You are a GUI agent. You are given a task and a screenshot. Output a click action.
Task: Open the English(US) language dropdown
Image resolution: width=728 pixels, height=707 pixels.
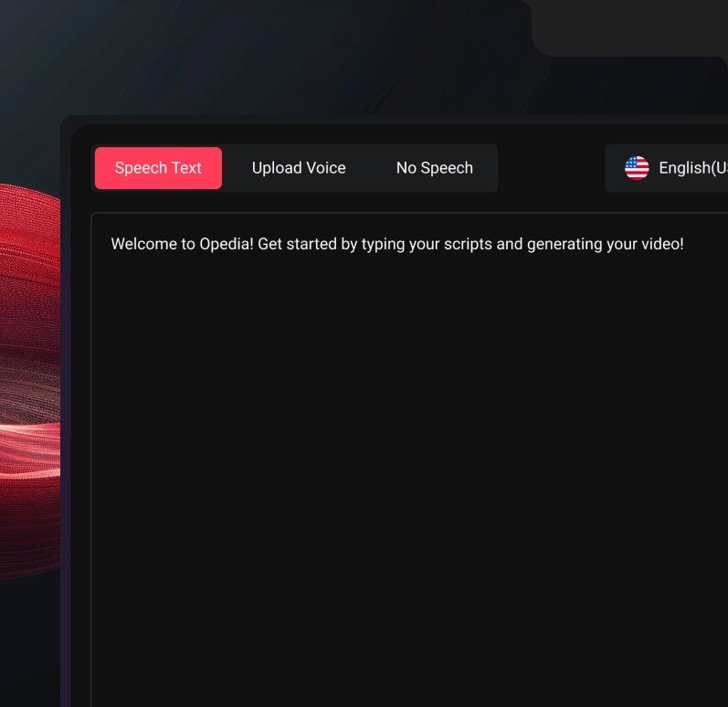667,168
